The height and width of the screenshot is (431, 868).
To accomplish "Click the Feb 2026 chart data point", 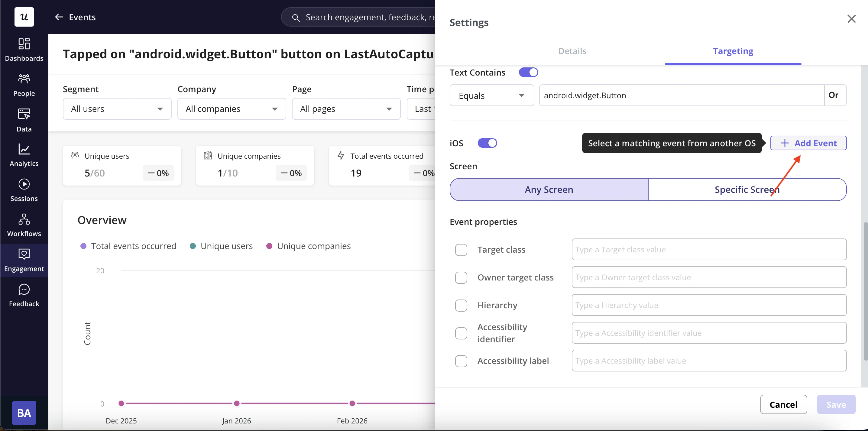I will 352,403.
